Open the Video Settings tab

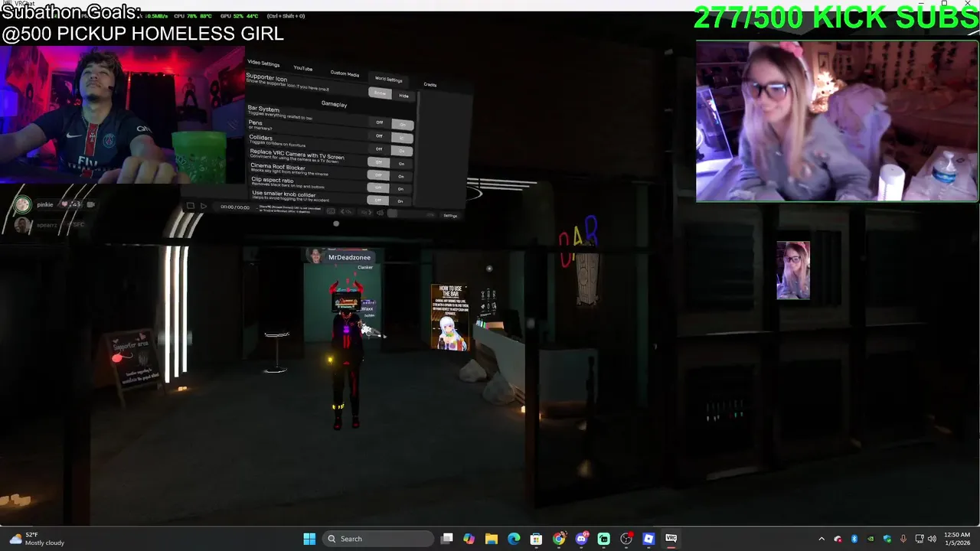coord(263,64)
